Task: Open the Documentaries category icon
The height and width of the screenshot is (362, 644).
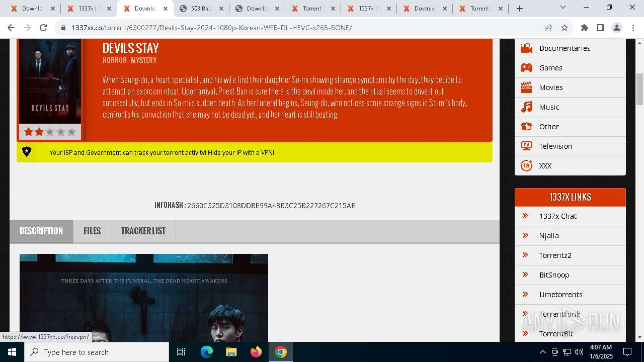Action: click(x=526, y=48)
